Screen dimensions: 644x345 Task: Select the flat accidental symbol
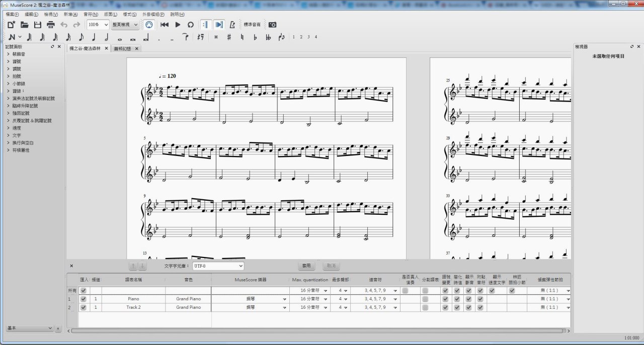255,37
